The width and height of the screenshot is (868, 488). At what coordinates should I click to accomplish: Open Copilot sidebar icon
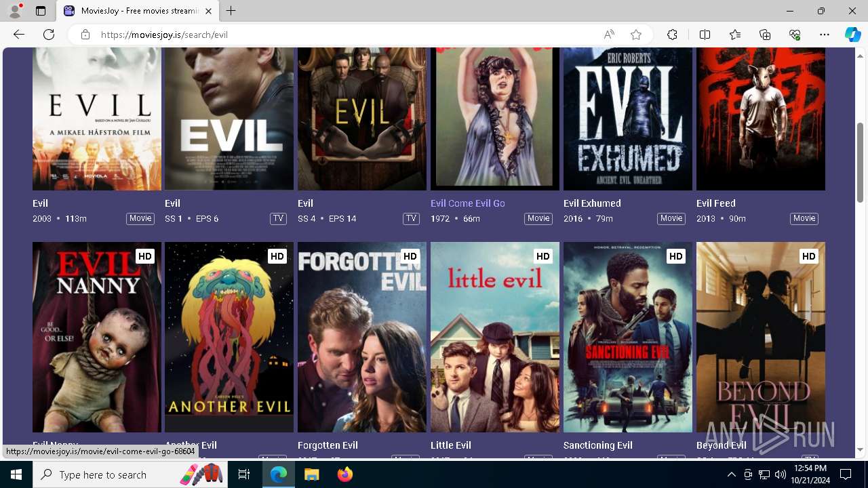pyautogui.click(x=852, y=35)
